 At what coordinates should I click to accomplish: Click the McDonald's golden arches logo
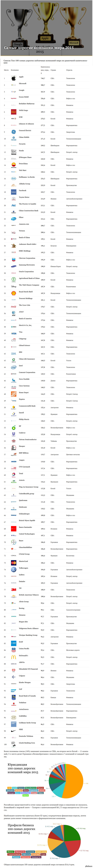tap(13, 657)
